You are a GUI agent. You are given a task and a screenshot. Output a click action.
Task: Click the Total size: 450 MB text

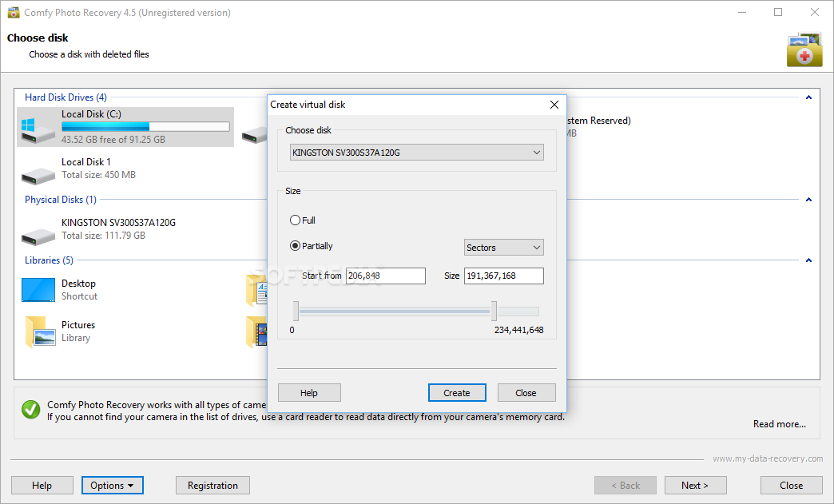(98, 175)
